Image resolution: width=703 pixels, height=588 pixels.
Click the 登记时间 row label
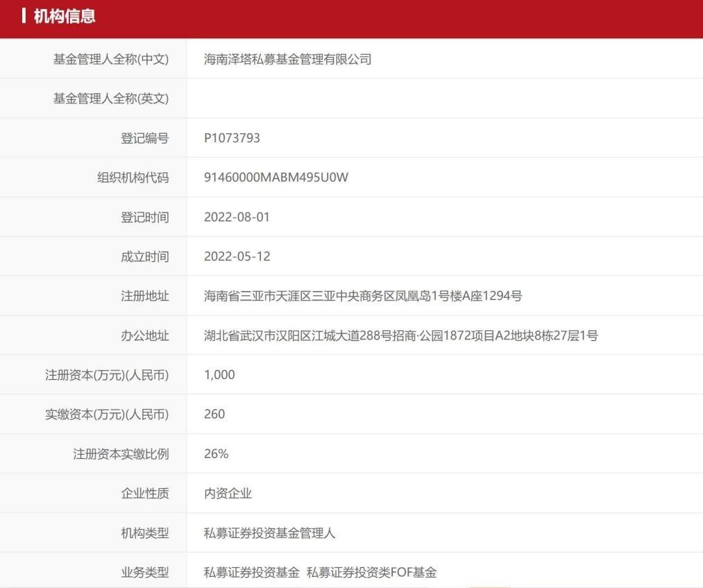pos(144,216)
